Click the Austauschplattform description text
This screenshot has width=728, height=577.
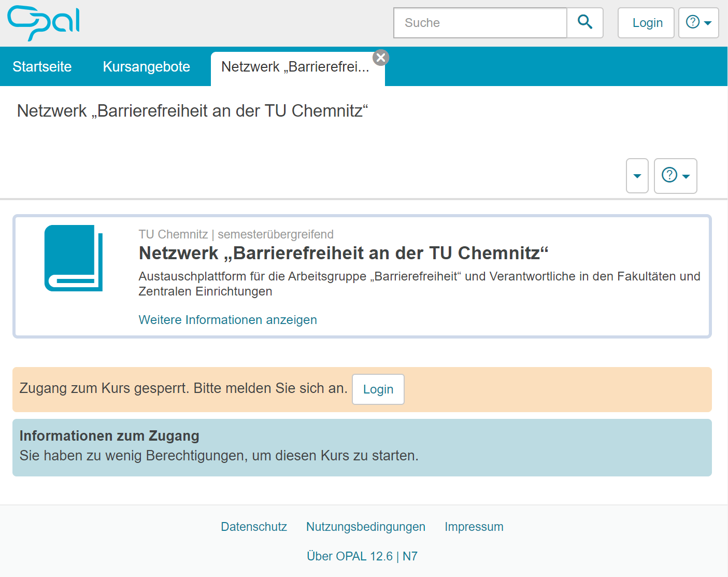pos(419,284)
